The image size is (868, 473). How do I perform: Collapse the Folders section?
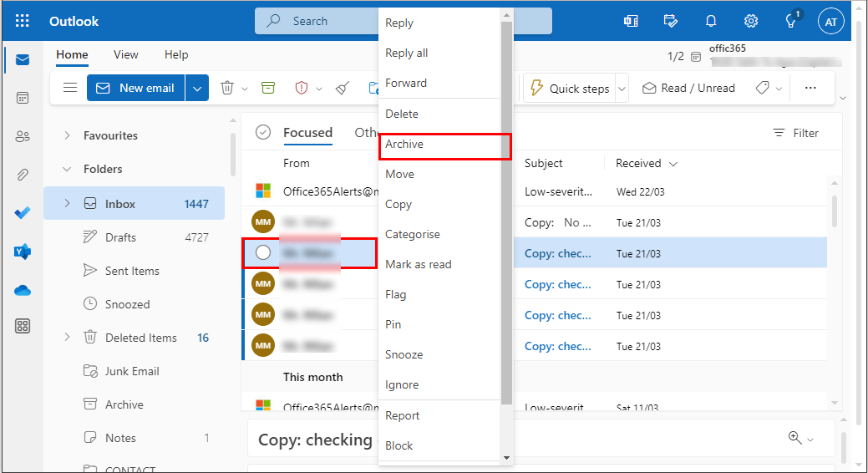[x=67, y=169]
